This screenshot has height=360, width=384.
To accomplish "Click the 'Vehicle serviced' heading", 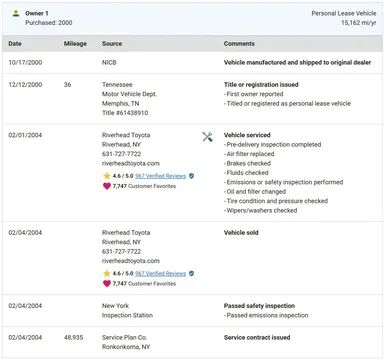I will pos(247,135).
